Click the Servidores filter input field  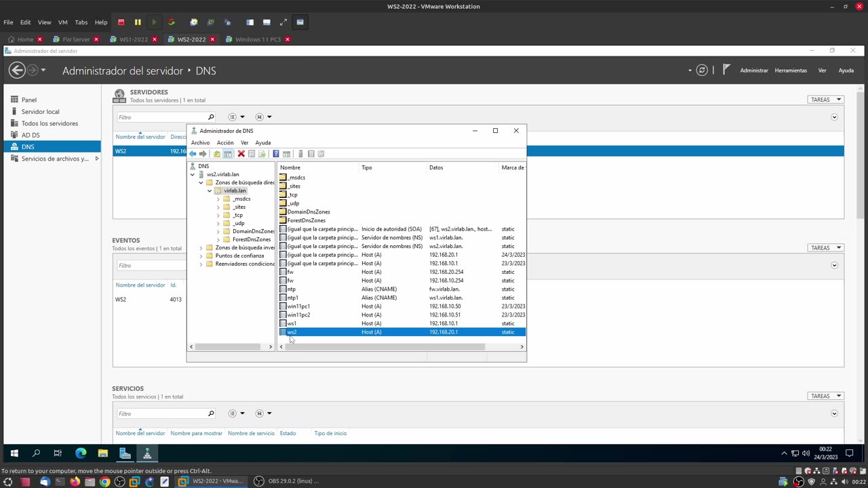[x=165, y=117]
